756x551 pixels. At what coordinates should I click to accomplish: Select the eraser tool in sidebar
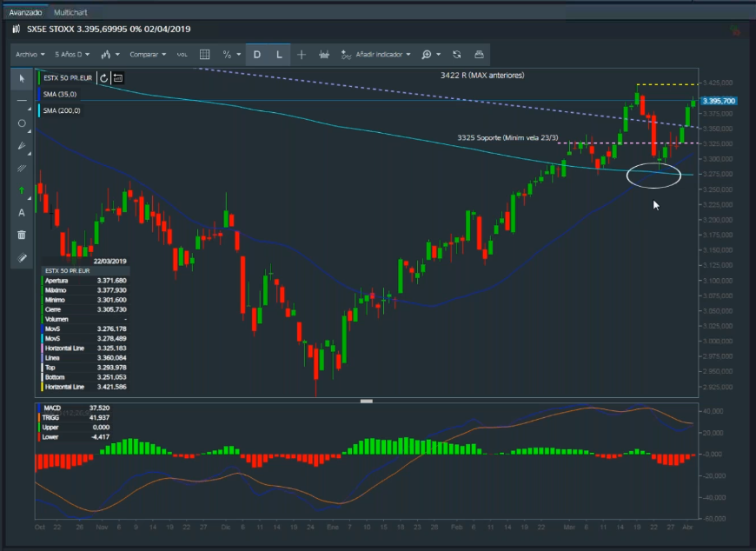tap(22, 257)
